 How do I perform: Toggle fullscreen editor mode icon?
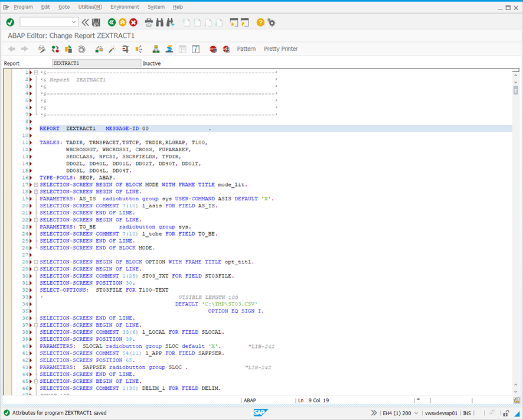(x=181, y=49)
